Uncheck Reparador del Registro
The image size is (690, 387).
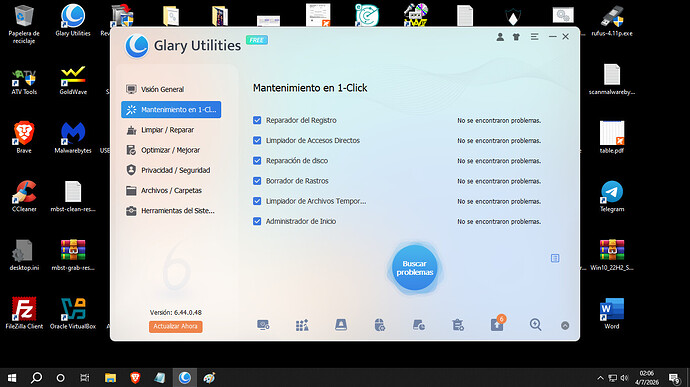[x=257, y=120]
